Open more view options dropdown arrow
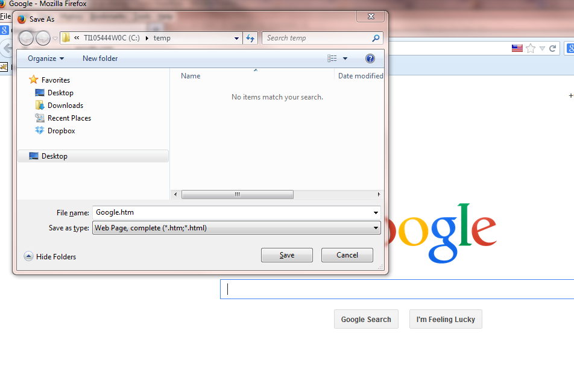The width and height of the screenshot is (574, 392). (x=345, y=58)
